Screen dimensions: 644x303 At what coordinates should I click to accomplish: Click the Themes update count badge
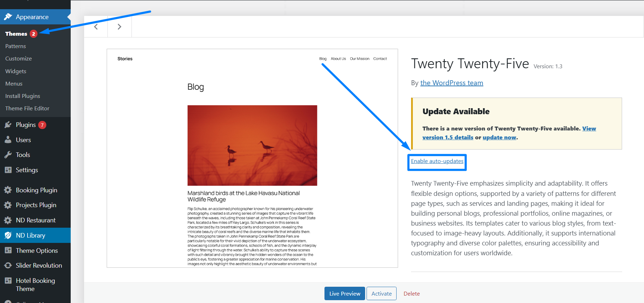[x=34, y=34]
